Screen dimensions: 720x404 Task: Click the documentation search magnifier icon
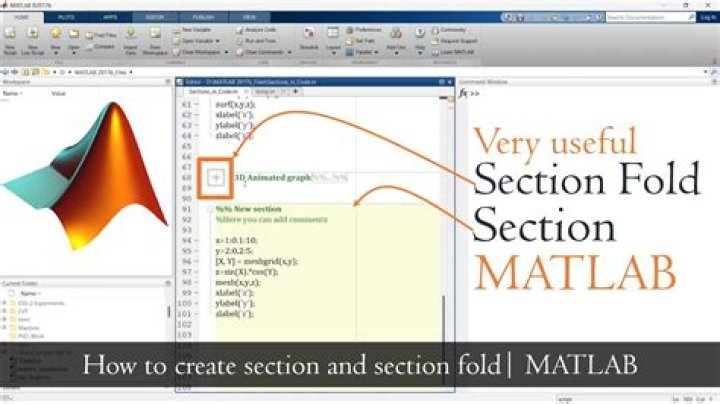[692, 17]
